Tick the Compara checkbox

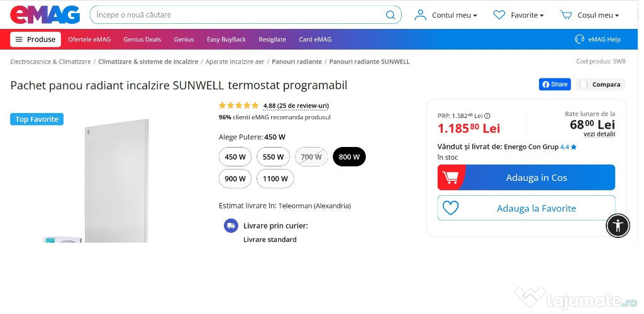pos(584,85)
